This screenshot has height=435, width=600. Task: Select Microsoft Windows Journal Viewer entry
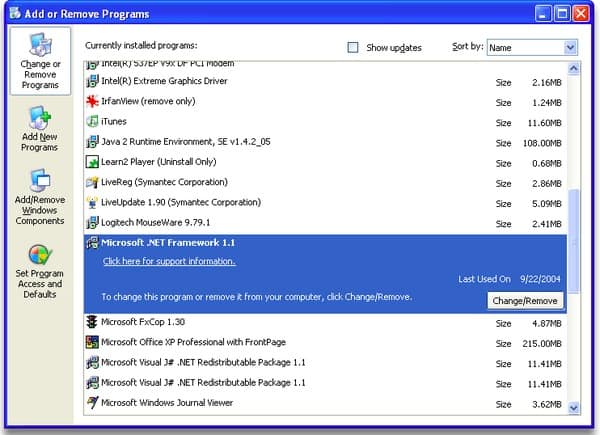(x=166, y=403)
